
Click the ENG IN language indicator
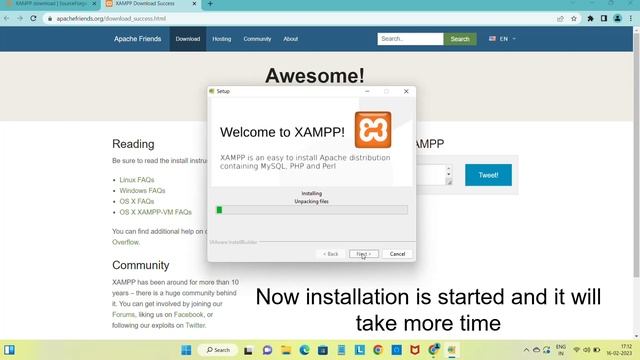point(561,350)
